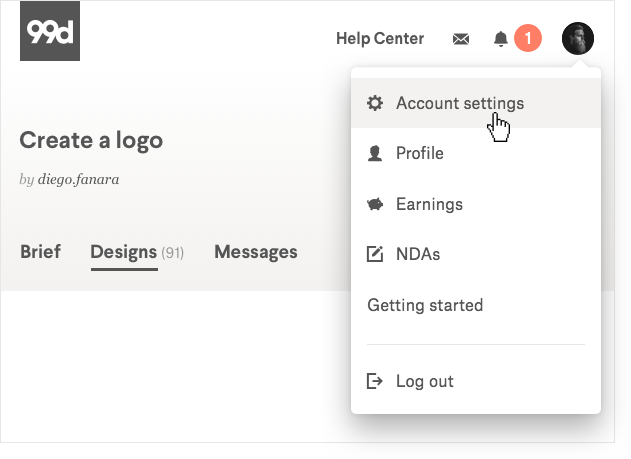Switch to the Brief tab

[x=40, y=252]
